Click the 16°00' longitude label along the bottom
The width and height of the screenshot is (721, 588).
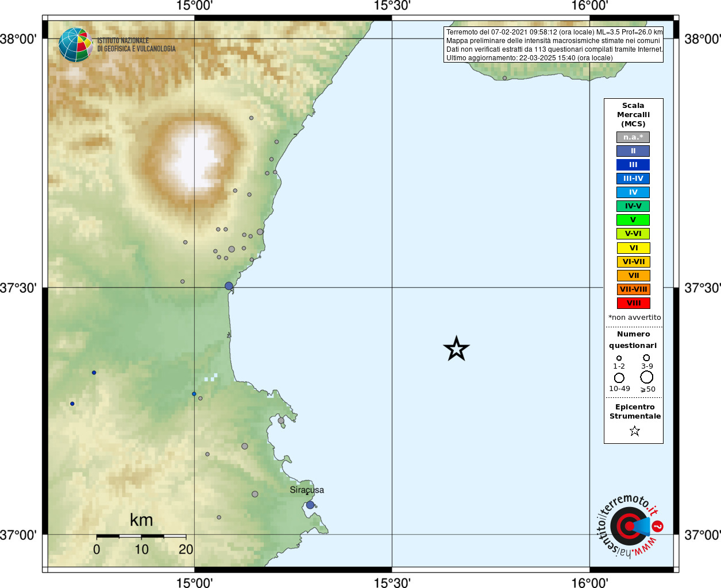click(x=589, y=582)
